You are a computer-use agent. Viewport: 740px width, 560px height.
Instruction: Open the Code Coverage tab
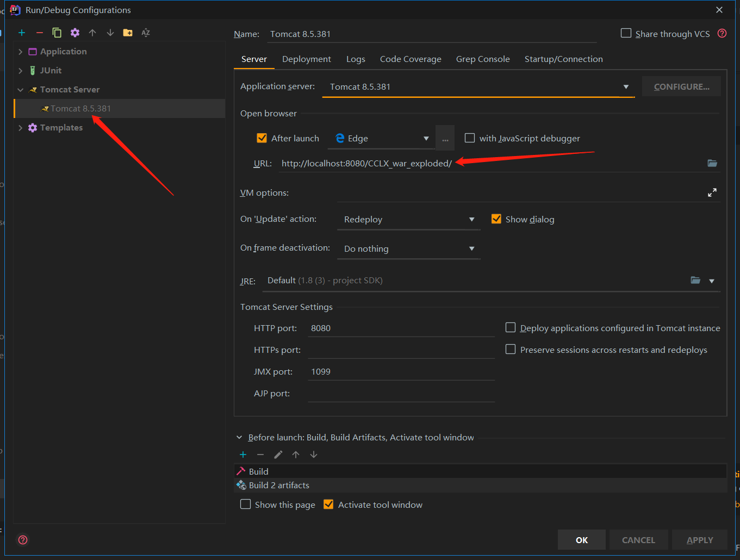[411, 59]
